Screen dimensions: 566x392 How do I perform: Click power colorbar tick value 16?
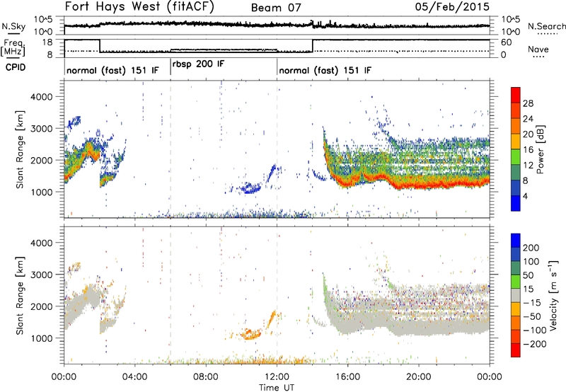click(x=528, y=149)
